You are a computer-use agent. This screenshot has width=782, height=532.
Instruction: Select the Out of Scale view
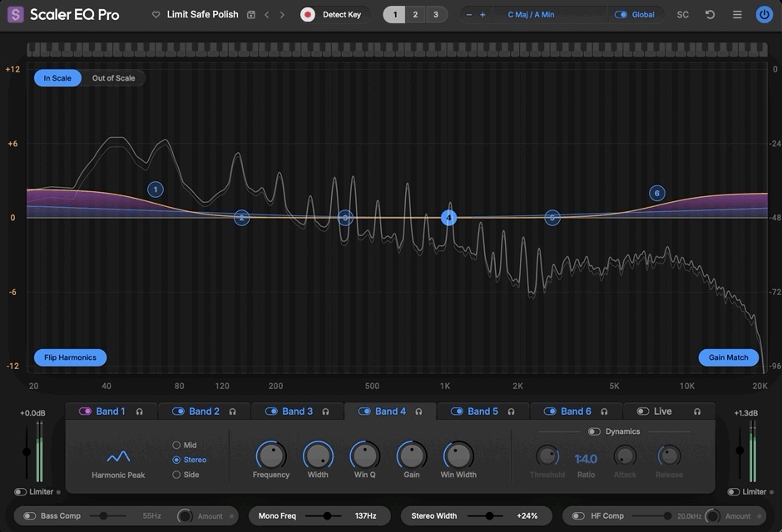click(x=114, y=78)
